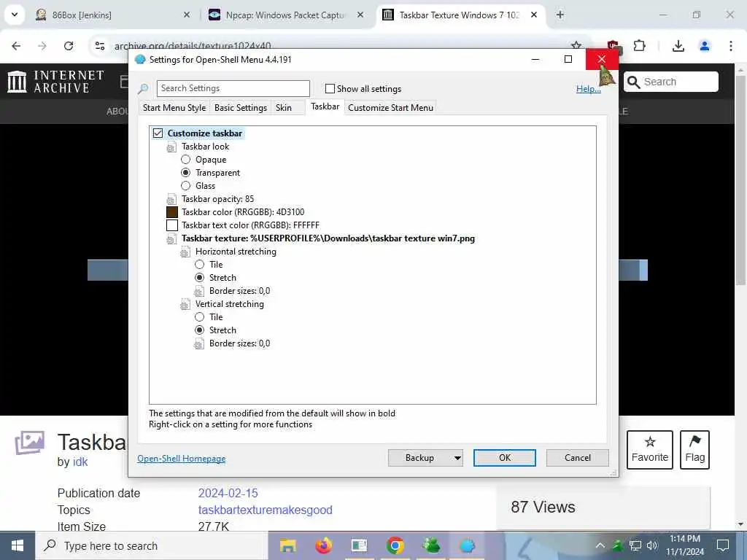Click the Search Settings input field
This screenshot has height=560, width=747.
(233, 88)
